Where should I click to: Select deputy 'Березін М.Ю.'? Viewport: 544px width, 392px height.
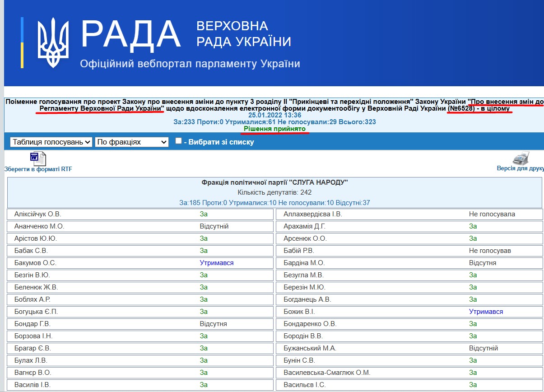click(304, 287)
